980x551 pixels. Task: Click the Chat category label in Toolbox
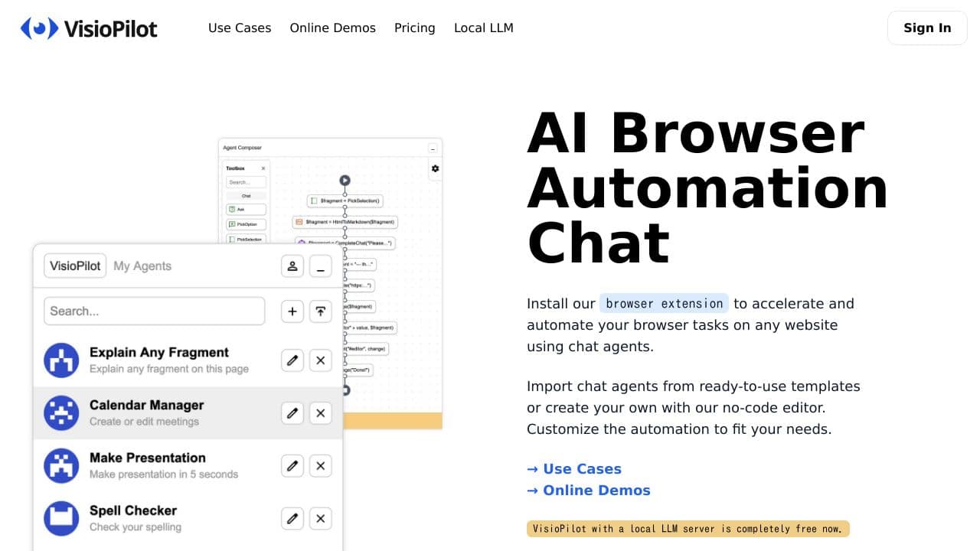[x=246, y=196]
